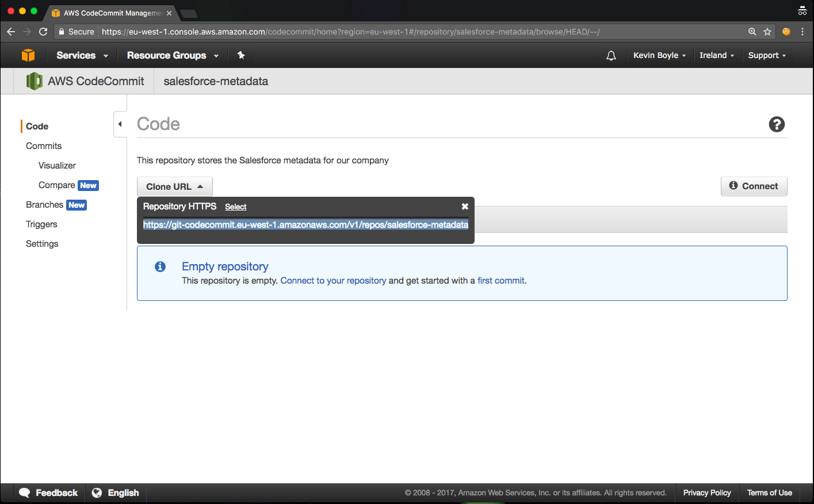Click the browser back arrow
The width and height of the screenshot is (814, 504).
11,32
